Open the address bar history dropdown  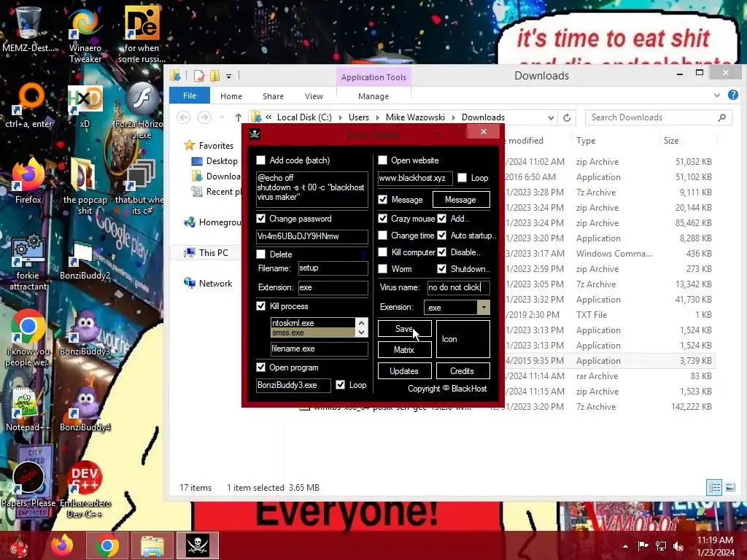(x=551, y=117)
